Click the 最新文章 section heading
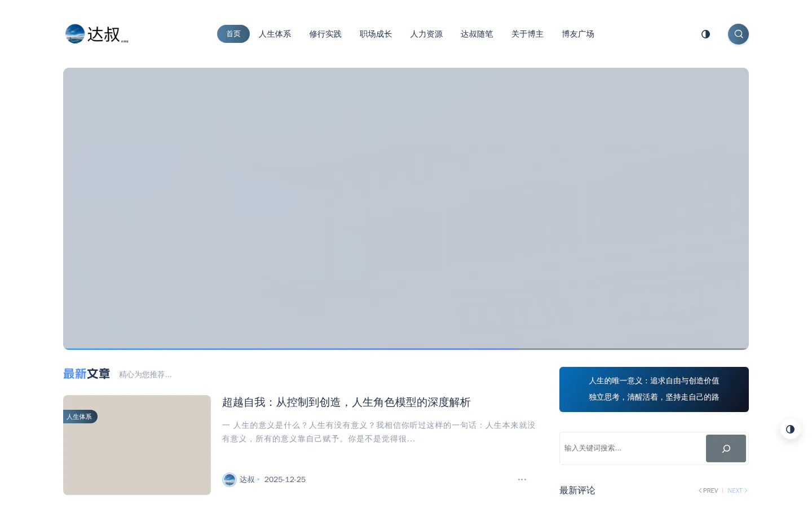812x508 pixels. click(x=86, y=374)
